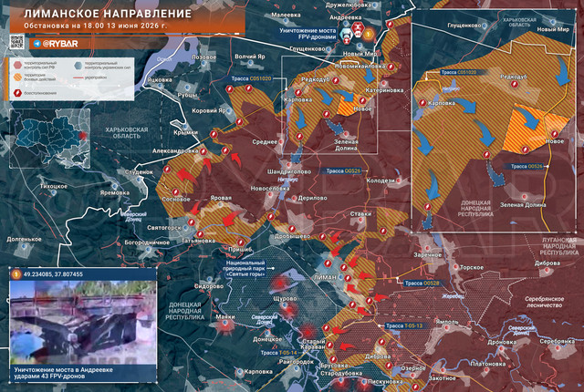This screenshot has height=392, width=584.
Task: Select the clash marker at Редкодуб in inset map
Action: (x=516, y=84)
